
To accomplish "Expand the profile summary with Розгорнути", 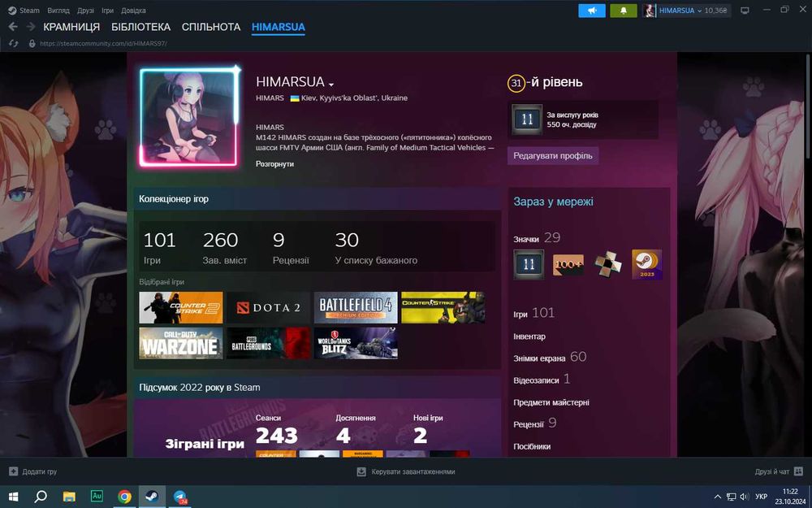I will point(274,164).
